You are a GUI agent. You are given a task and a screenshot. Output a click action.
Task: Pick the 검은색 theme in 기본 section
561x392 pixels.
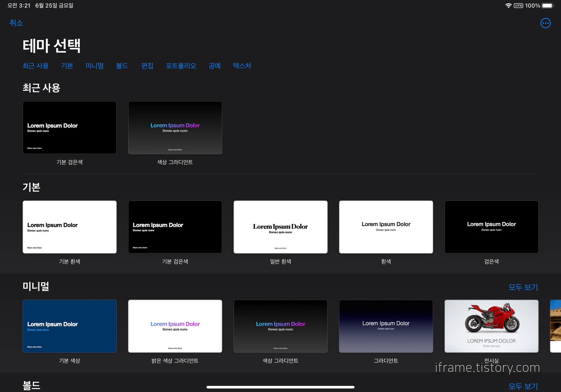(x=491, y=227)
